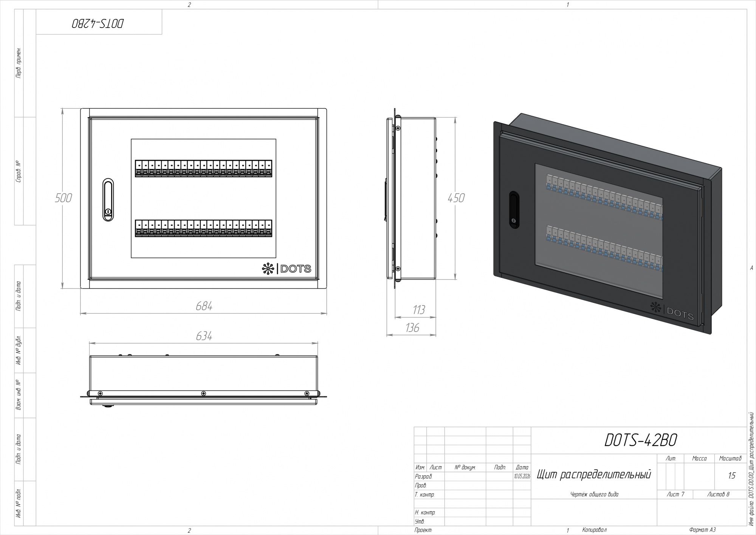This screenshot has width=756, height=535.
Task: Click the DOTS logo on the 3D rendered cabinet
Action: click(672, 311)
